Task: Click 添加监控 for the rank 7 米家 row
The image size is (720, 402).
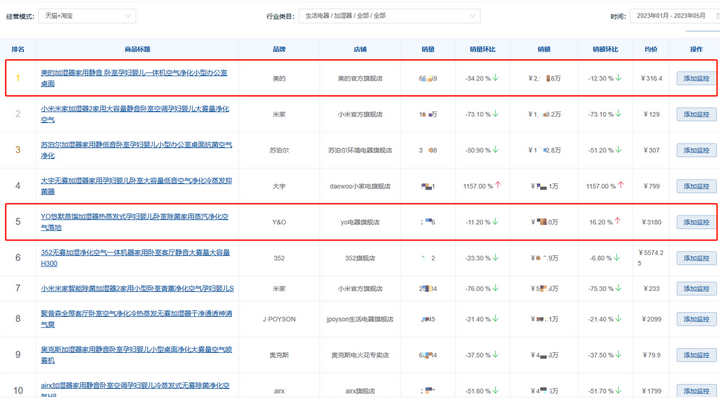Action: click(696, 289)
